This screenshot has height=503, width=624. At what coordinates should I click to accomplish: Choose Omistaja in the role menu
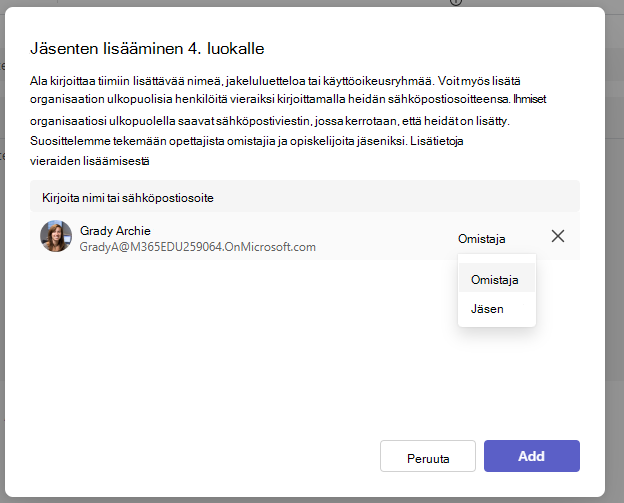coord(497,278)
